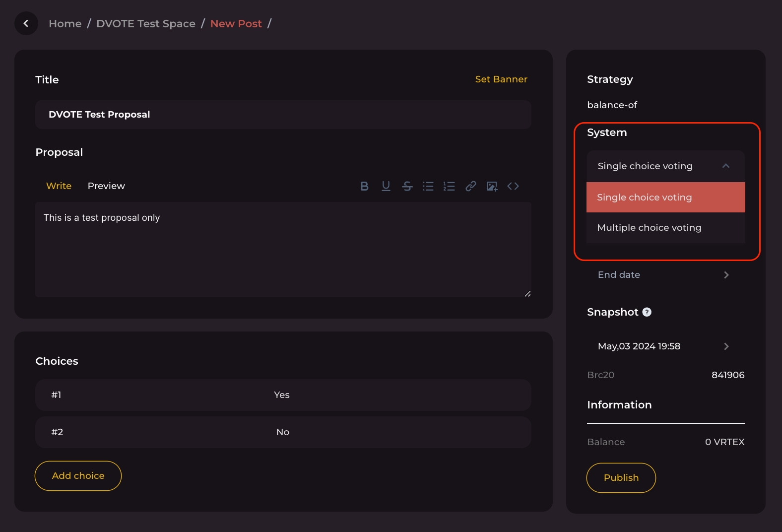Click the Set Banner link
The height and width of the screenshot is (532, 782).
pyautogui.click(x=501, y=79)
